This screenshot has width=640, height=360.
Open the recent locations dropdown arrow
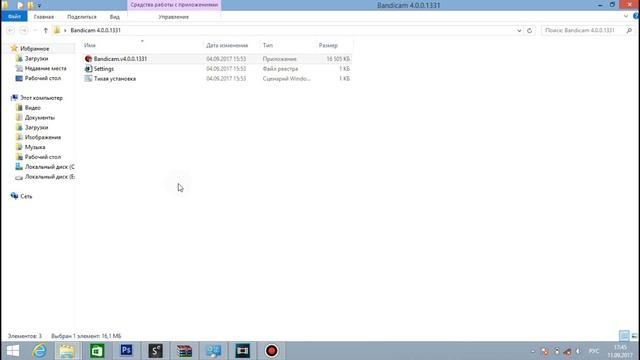click(x=35, y=30)
